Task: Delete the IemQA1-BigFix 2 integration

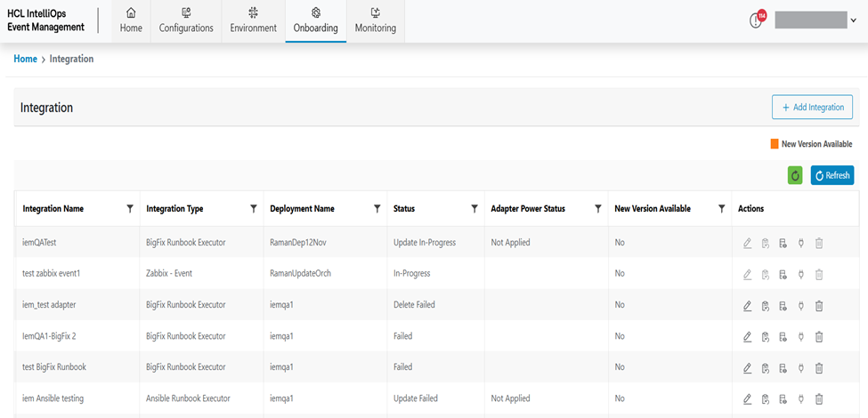Action: pos(819,337)
